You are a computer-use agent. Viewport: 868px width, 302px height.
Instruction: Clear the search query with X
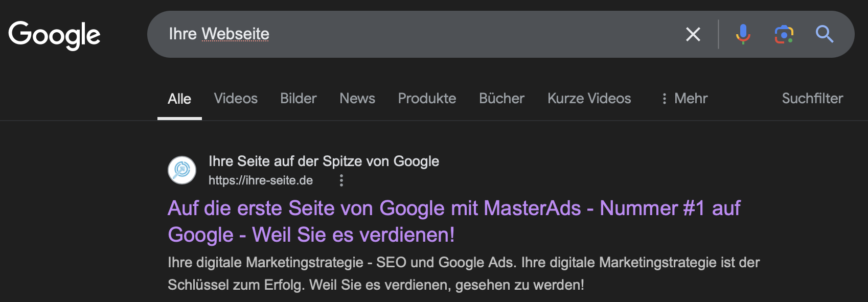coord(693,34)
